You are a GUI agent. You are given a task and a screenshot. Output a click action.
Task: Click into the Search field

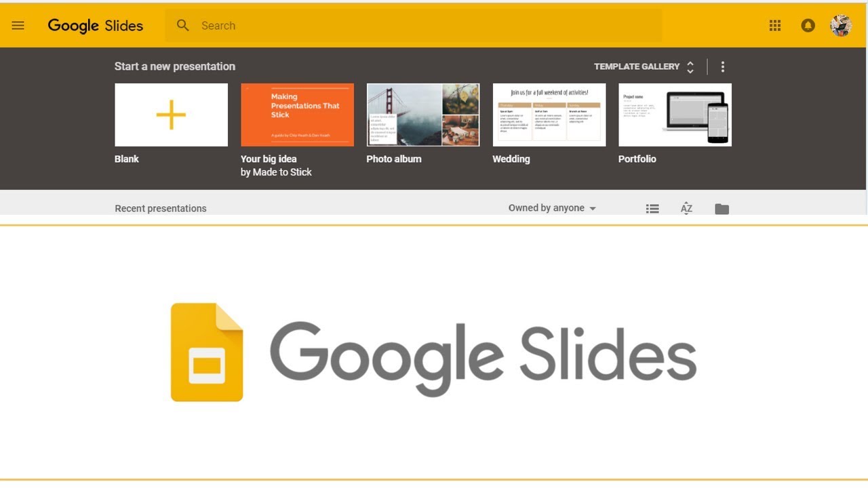(413, 26)
